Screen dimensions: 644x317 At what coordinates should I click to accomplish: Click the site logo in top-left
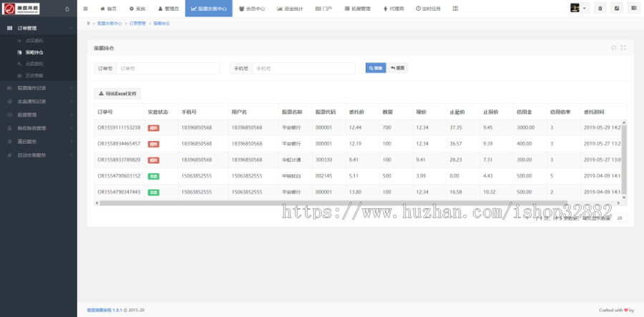(21, 9)
